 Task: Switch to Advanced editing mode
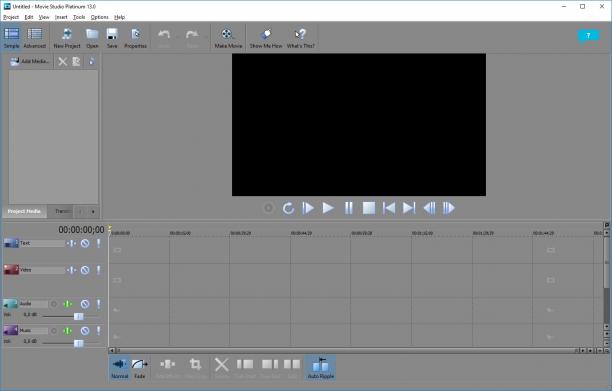(34, 38)
